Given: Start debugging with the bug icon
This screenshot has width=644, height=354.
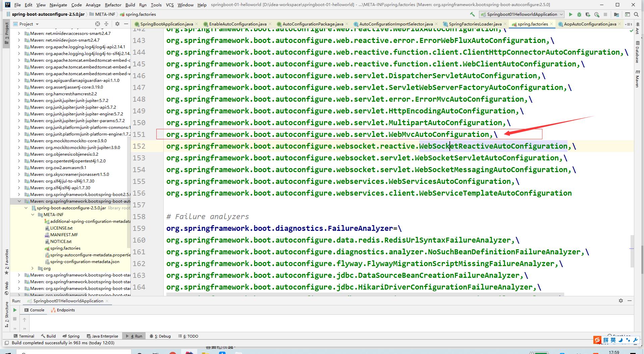Looking at the screenshot, I should [x=579, y=14].
